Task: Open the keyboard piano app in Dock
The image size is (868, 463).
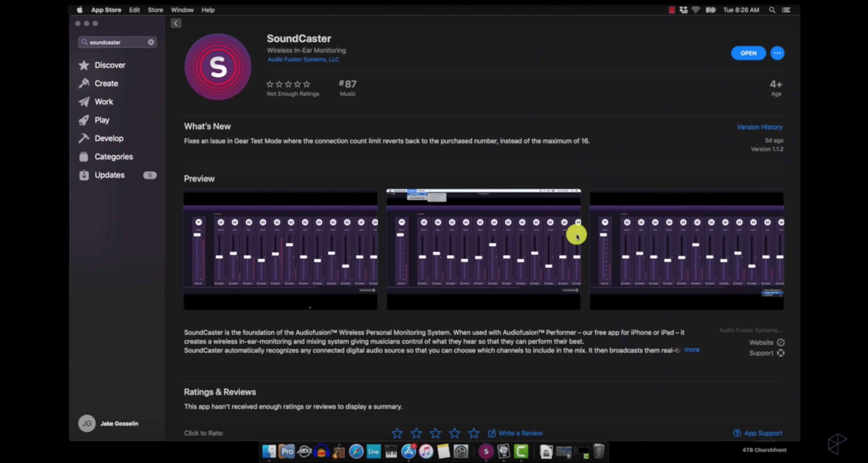Action: [391, 452]
